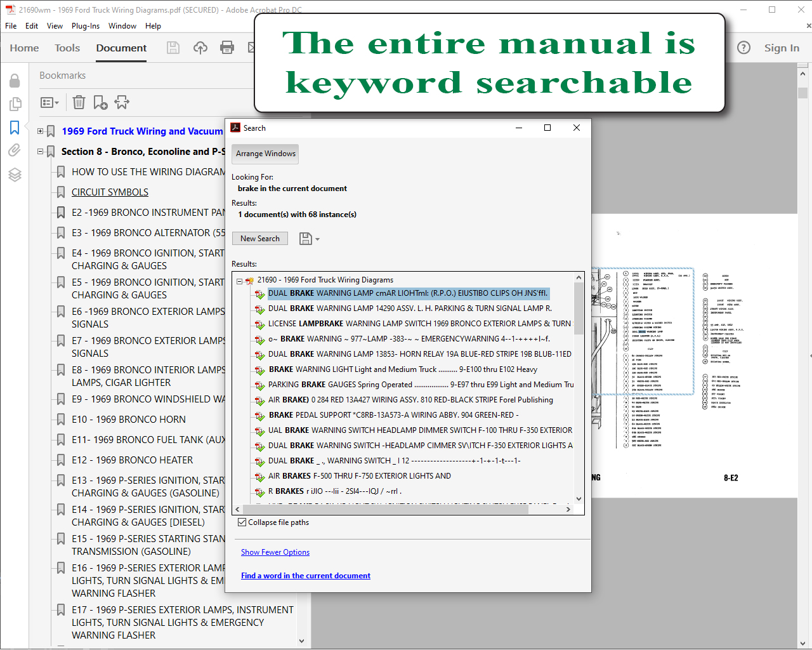
Task: Click the Upload to cloud icon
Action: (200, 48)
